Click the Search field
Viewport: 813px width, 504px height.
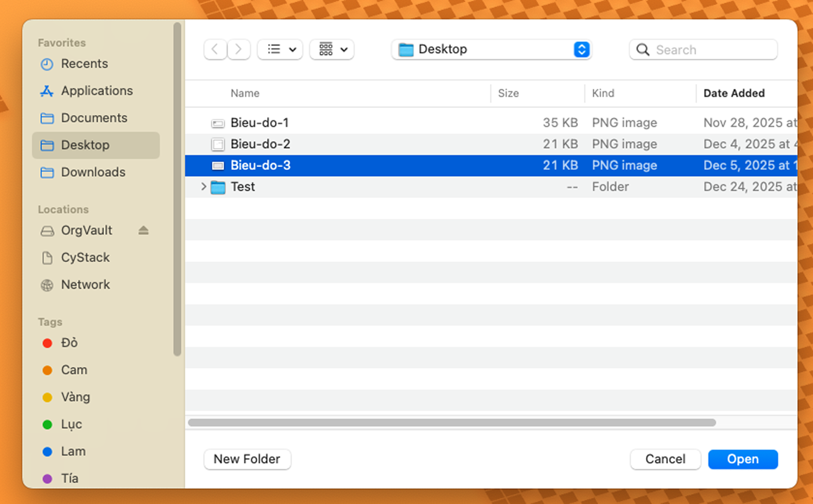pyautogui.click(x=704, y=50)
